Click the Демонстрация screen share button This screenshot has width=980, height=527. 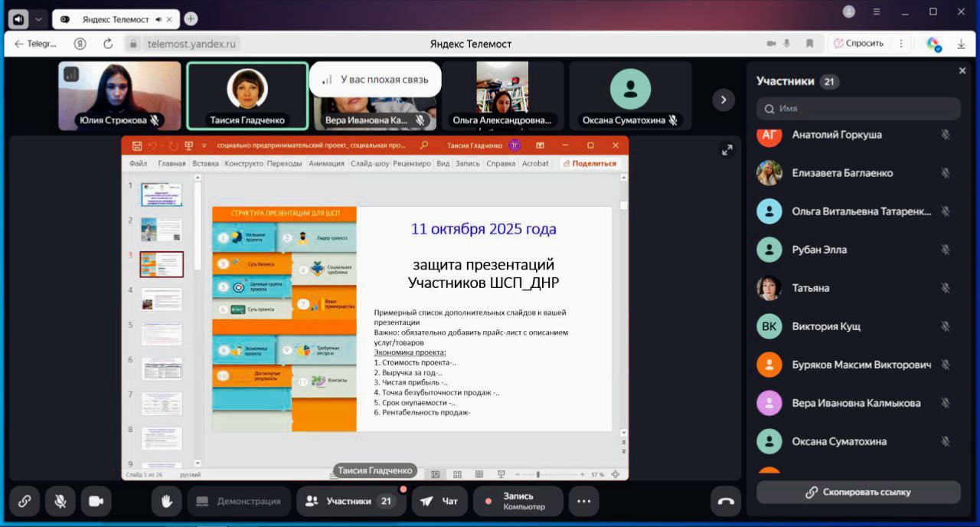click(239, 502)
